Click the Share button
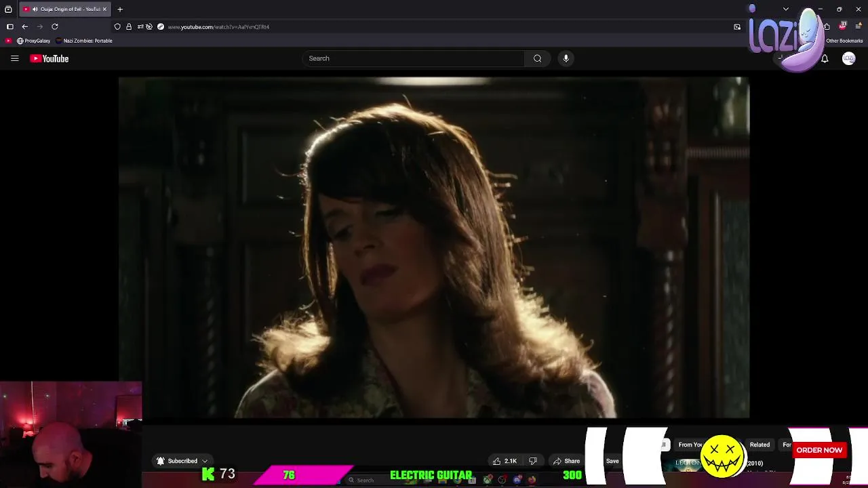 [x=566, y=461]
